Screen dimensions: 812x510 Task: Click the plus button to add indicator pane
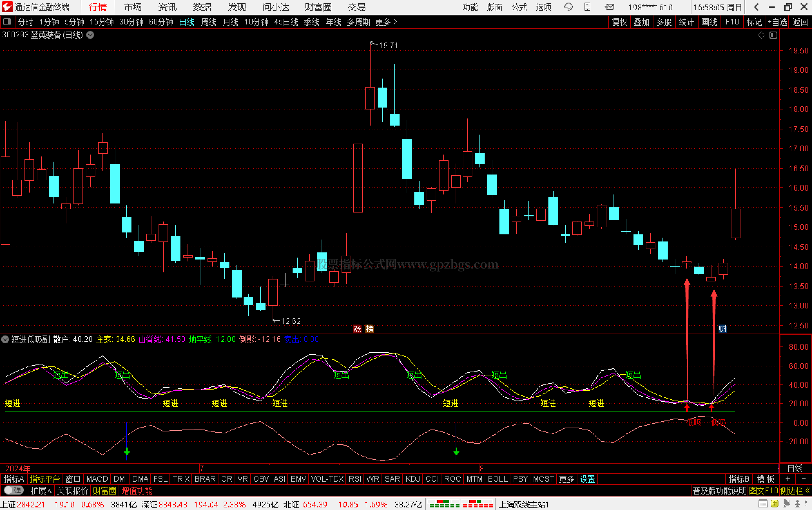click(x=788, y=479)
